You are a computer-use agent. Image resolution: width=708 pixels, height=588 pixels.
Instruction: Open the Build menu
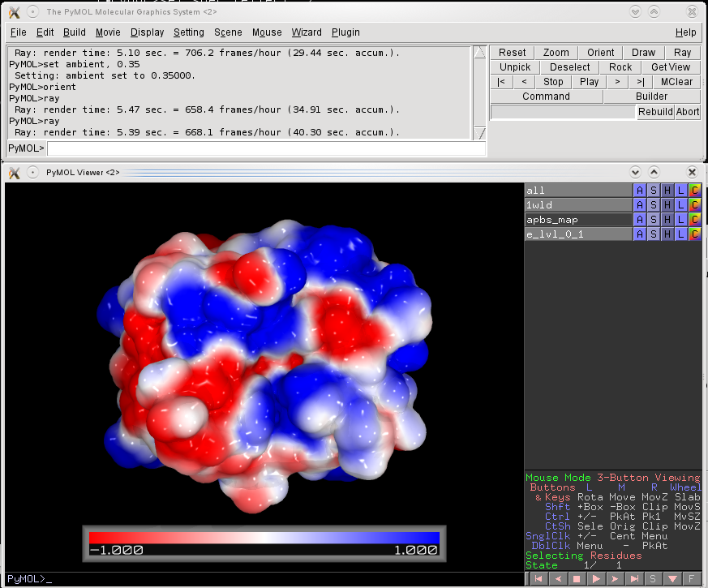pyautogui.click(x=74, y=32)
